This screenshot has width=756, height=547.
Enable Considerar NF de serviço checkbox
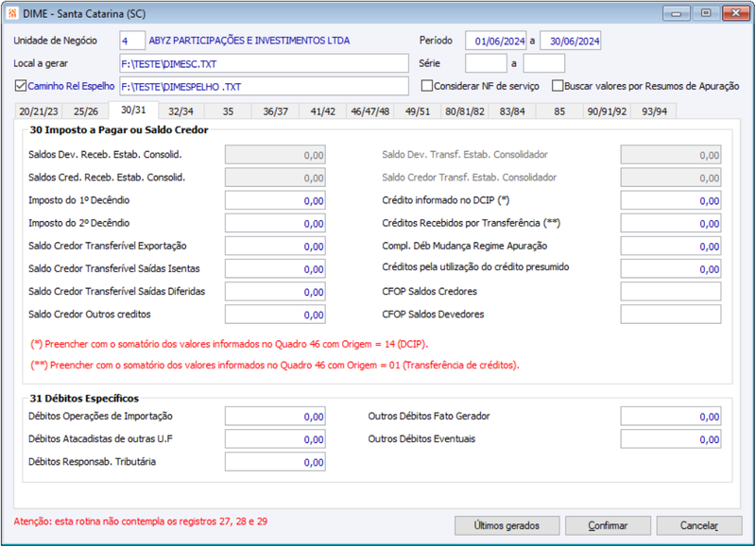coord(427,86)
